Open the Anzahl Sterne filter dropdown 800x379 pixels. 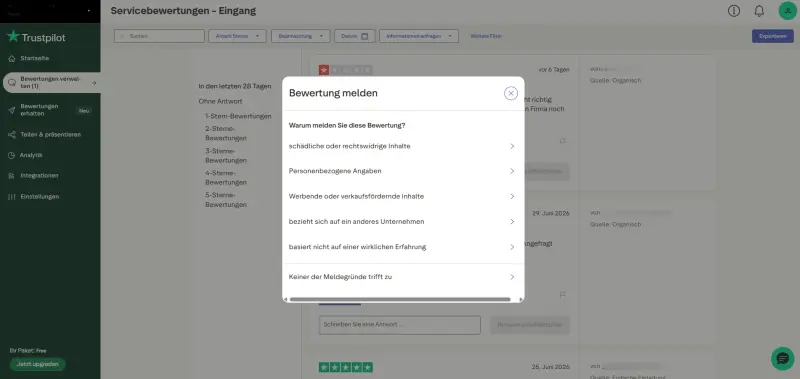237,36
